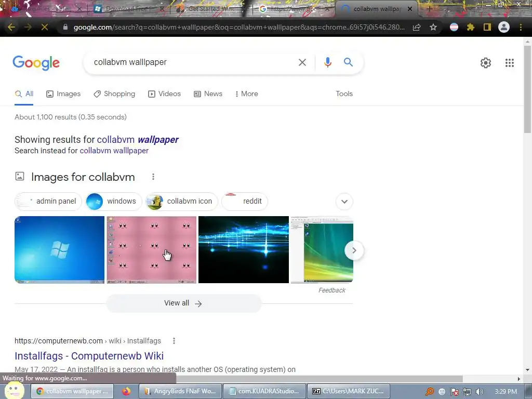The width and height of the screenshot is (532, 399).
Task: Switch to the Videos results tab
Action: click(x=164, y=94)
